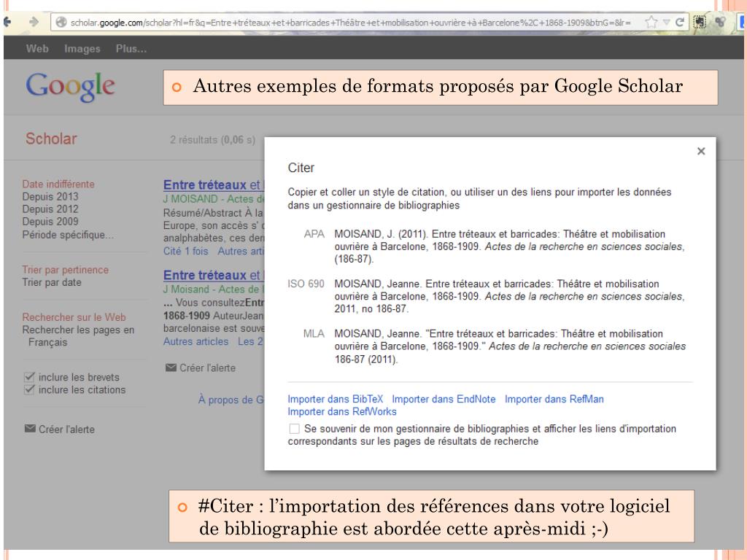Toggle the inclure les brevets checkbox
This screenshot has height=560, width=747.
(29, 377)
